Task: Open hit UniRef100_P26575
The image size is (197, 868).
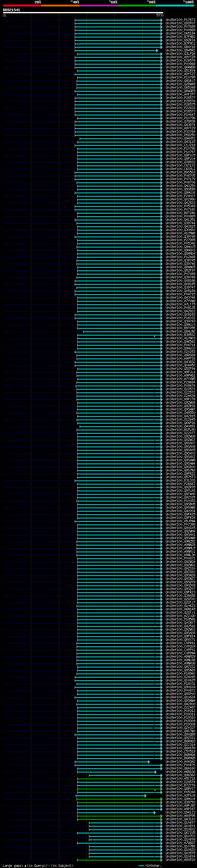Action: coord(180,104)
